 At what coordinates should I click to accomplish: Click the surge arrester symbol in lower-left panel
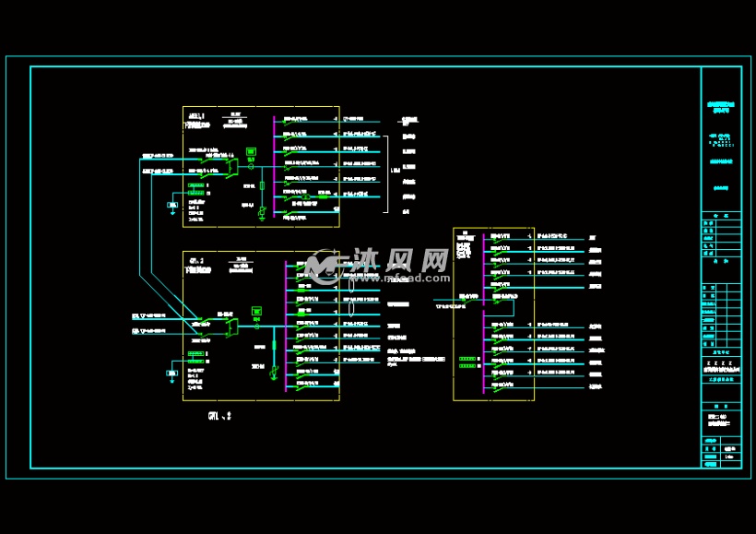(273, 373)
